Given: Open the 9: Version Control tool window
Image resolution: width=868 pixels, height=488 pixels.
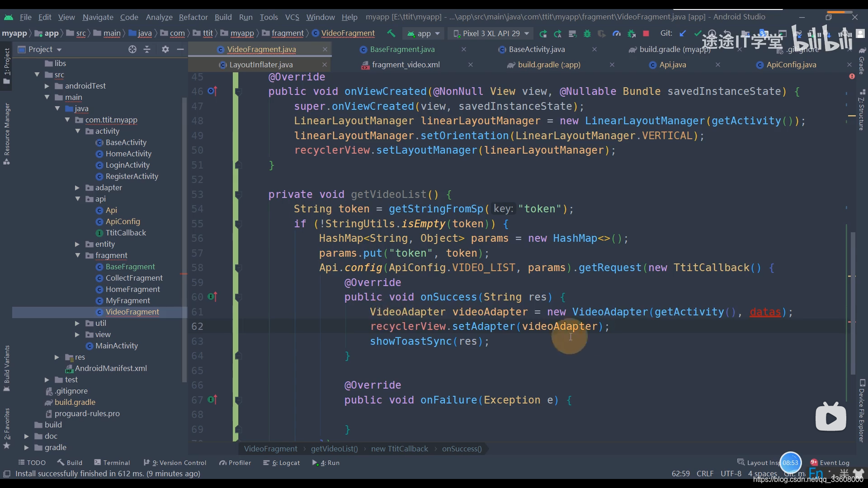Looking at the screenshot, I should coord(175,463).
